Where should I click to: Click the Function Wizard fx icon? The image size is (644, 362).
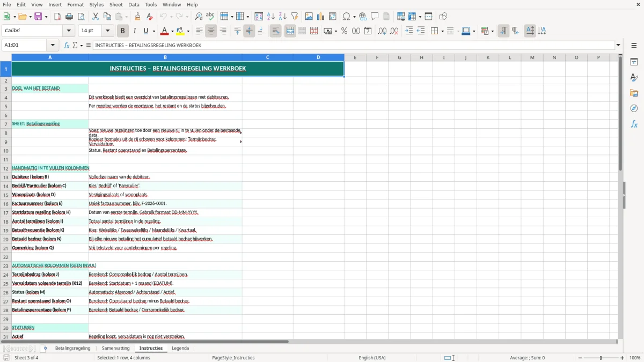(67, 45)
